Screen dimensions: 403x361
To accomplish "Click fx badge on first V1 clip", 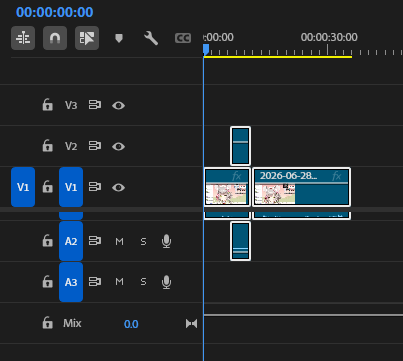I will coord(237,176).
